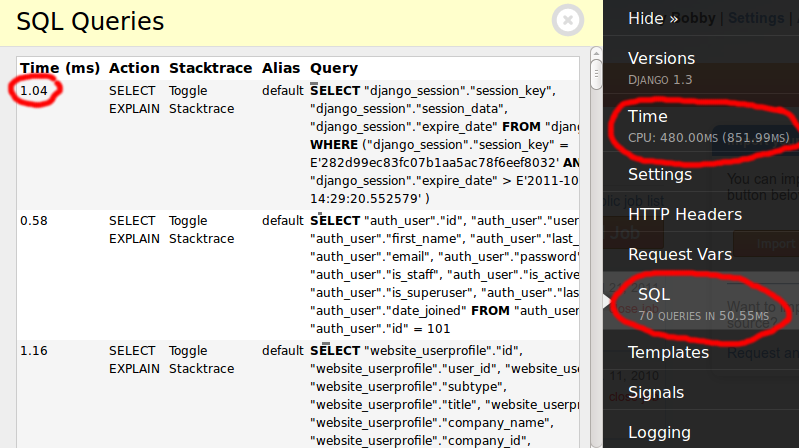The height and width of the screenshot is (448, 799).
Task: Open the Templates panel
Action: 668,352
